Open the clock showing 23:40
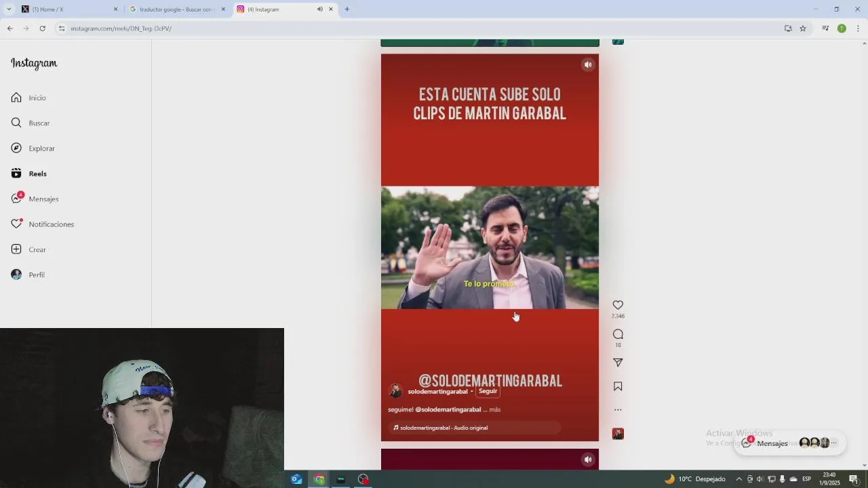 click(x=829, y=479)
